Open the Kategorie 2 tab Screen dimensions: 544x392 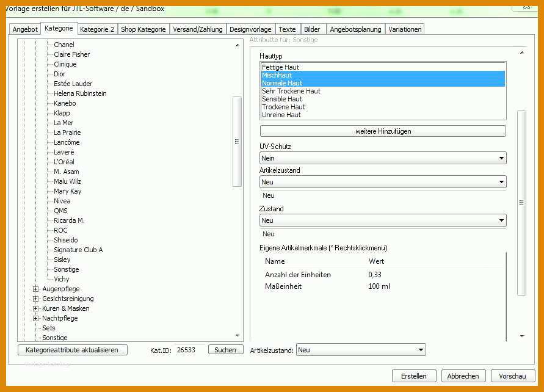point(97,29)
